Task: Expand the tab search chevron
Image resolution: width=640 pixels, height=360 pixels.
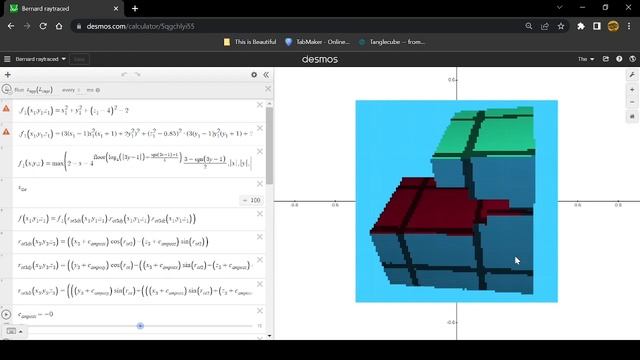Action: pyautogui.click(x=560, y=7)
